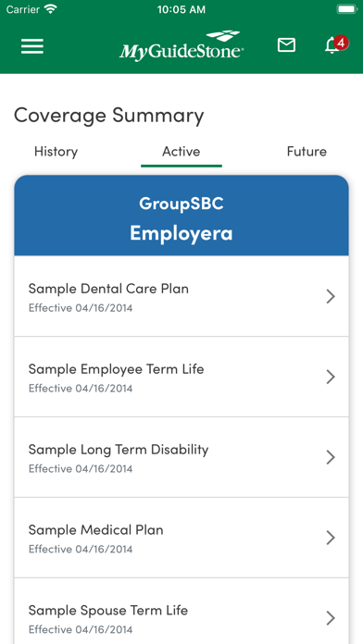The width and height of the screenshot is (363, 644).
Task: Switch to the Future tab
Action: [x=307, y=152]
